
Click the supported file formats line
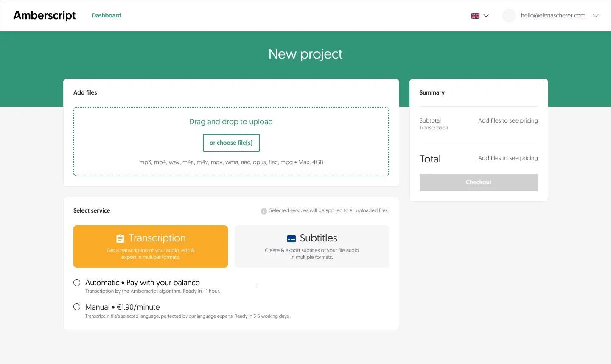click(x=231, y=162)
